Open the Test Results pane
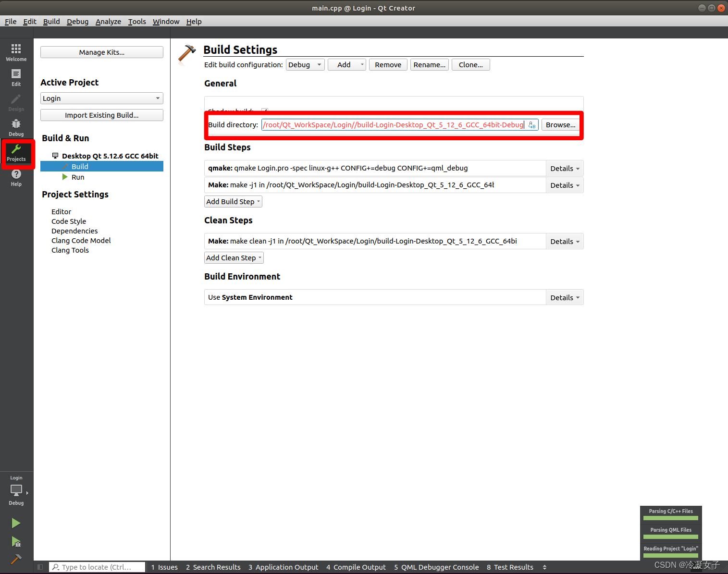 pyautogui.click(x=510, y=567)
